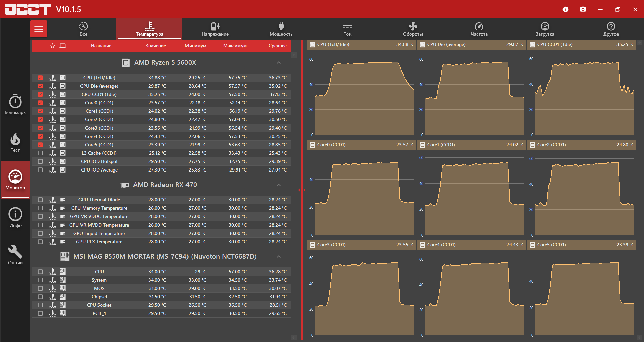Click the temperature icon in CPU Socket row

pyautogui.click(x=53, y=305)
